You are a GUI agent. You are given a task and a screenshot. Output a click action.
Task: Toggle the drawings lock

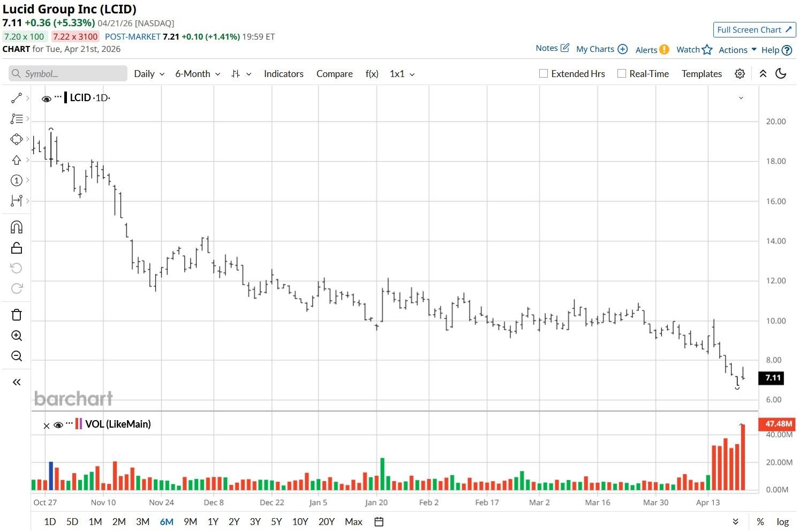(17, 248)
